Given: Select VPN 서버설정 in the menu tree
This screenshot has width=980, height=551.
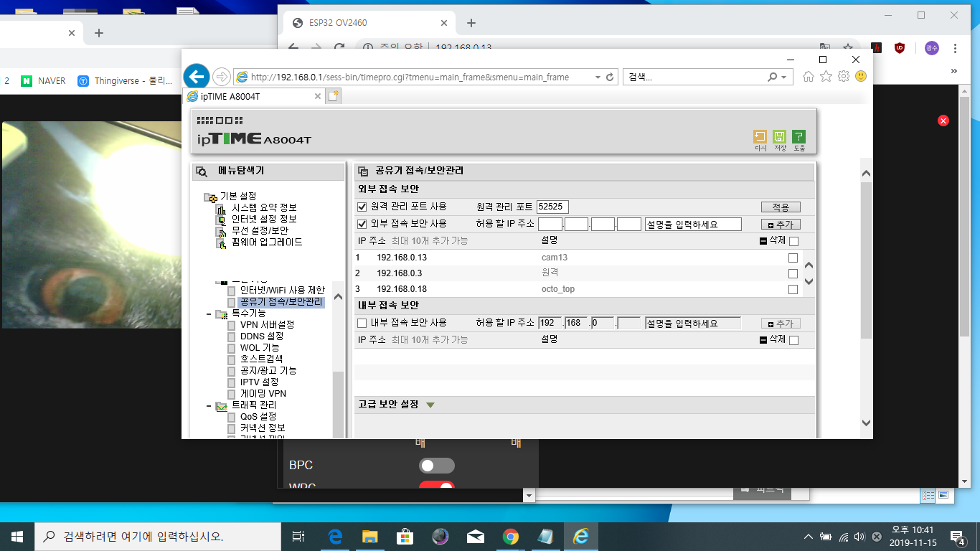Looking at the screenshot, I should (267, 324).
